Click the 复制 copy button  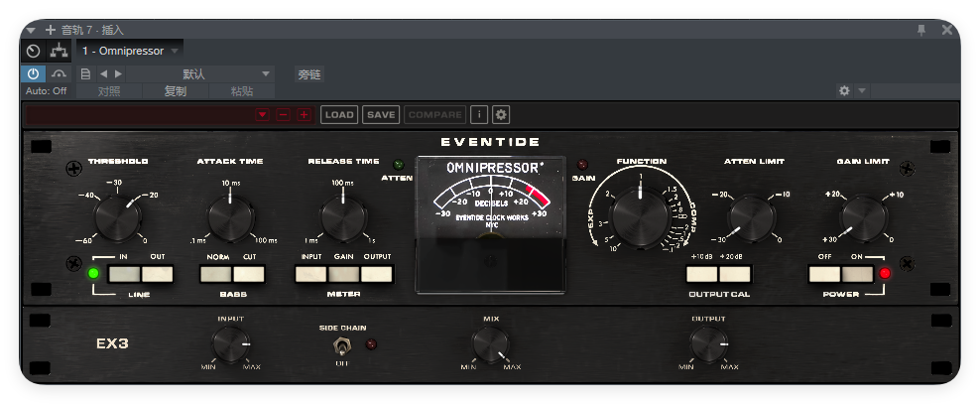coord(175,90)
